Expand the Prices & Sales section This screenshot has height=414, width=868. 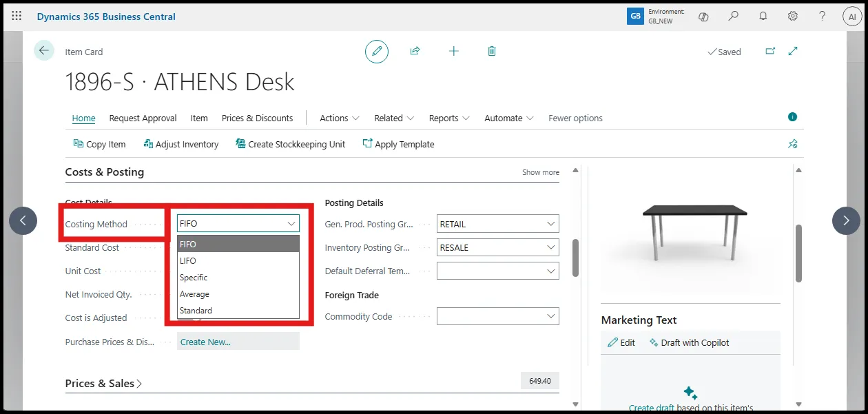point(103,383)
